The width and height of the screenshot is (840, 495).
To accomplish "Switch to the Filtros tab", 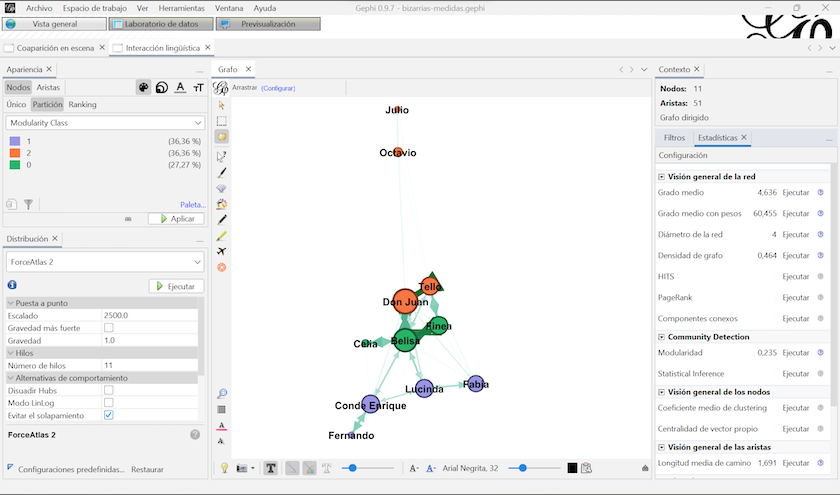I will point(674,137).
